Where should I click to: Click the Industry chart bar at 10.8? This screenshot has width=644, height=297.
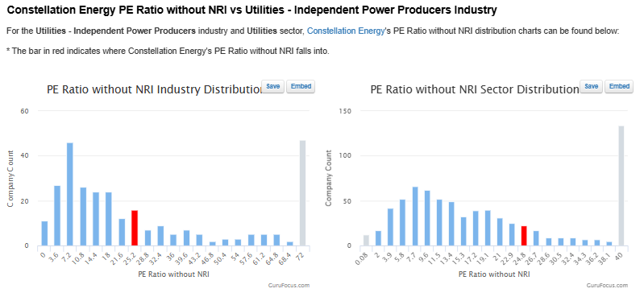(x=83, y=217)
